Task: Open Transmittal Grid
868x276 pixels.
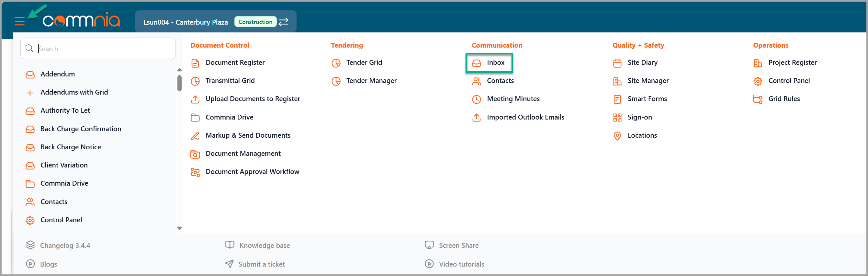Action: pos(230,81)
